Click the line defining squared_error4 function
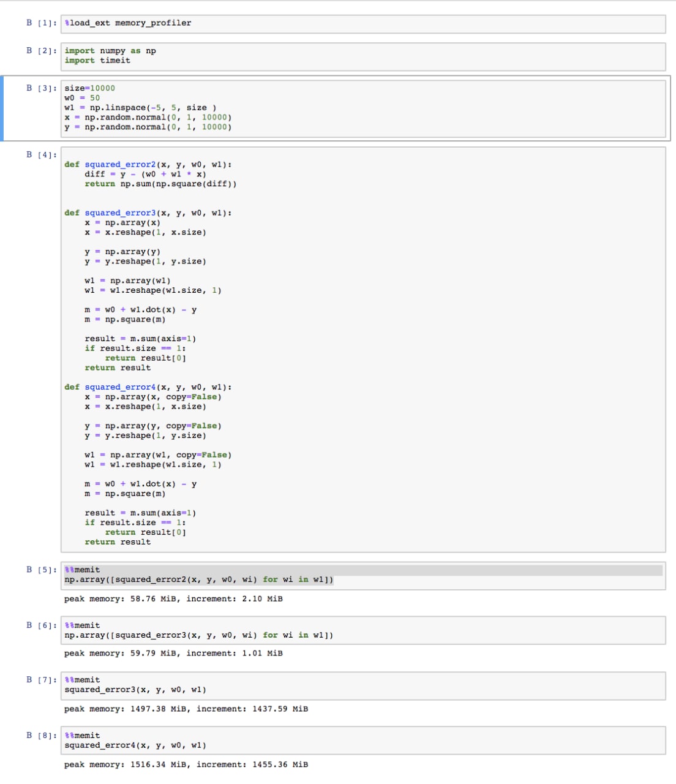The height and width of the screenshot is (784, 676). (148, 387)
